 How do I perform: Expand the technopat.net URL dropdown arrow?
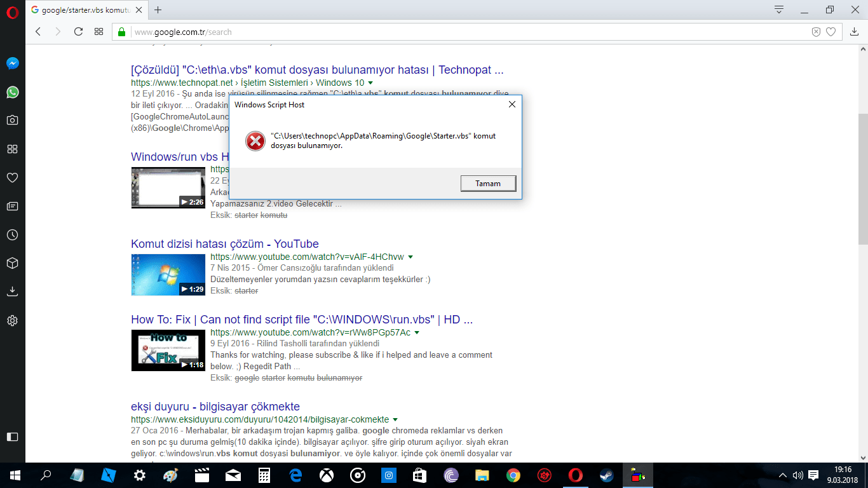pos(370,83)
